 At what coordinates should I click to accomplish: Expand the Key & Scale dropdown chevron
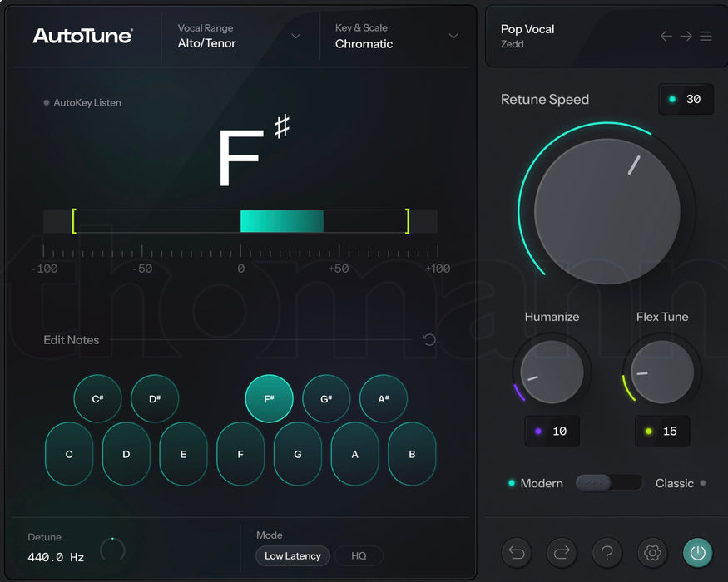pos(453,37)
